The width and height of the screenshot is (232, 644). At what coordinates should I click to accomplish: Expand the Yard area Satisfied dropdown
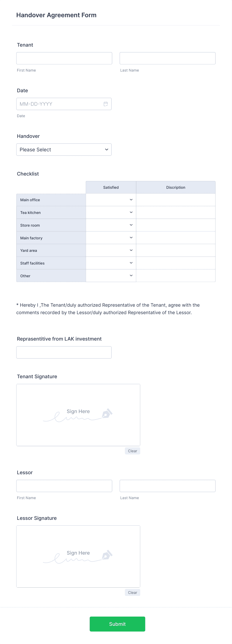(x=111, y=250)
